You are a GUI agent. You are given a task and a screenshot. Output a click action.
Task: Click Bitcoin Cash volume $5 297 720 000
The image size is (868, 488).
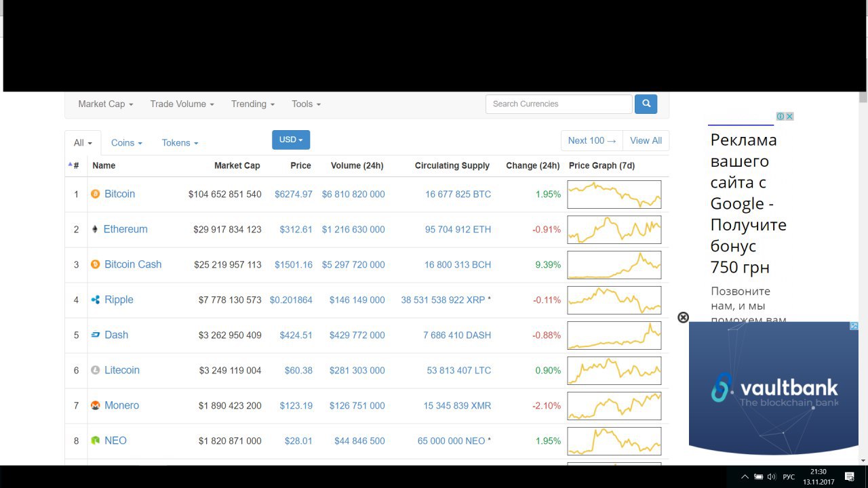tap(353, 264)
